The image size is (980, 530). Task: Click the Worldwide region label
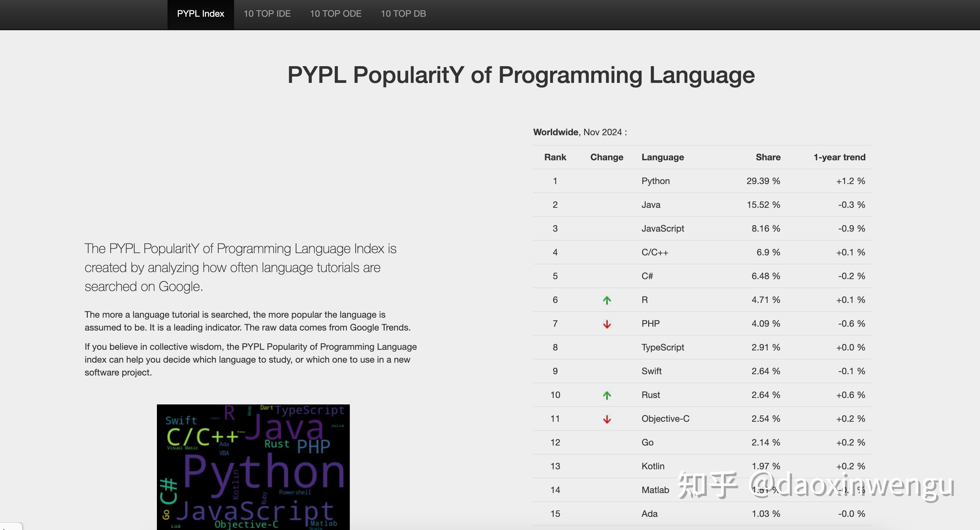(556, 132)
